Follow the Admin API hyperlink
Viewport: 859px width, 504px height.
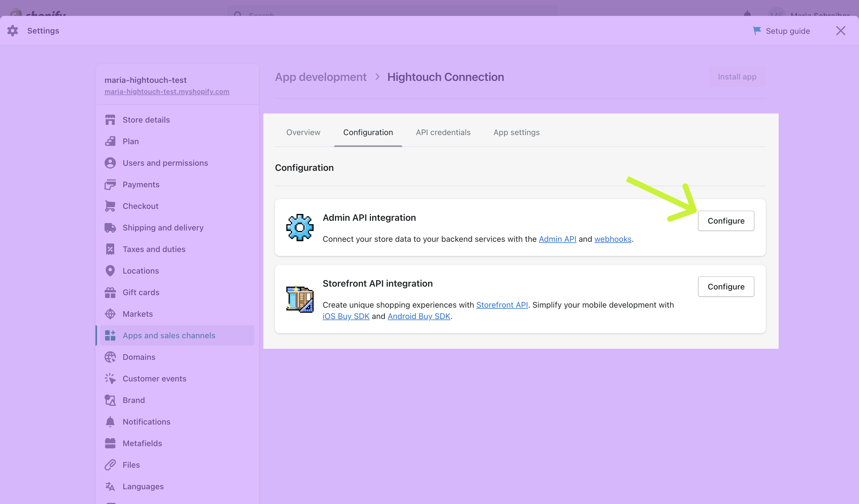point(557,239)
